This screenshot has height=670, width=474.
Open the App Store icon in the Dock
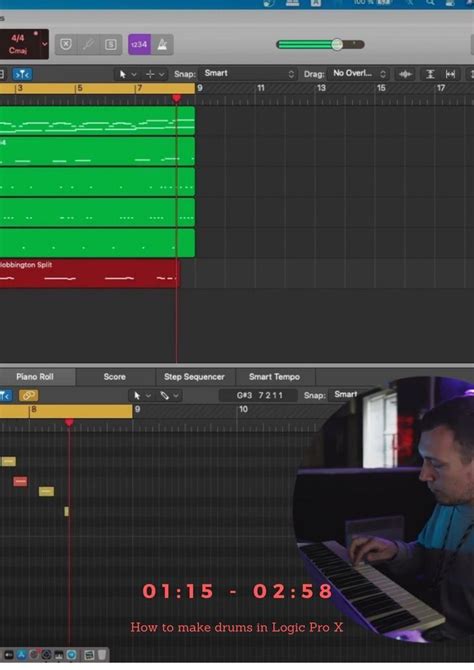21,655
